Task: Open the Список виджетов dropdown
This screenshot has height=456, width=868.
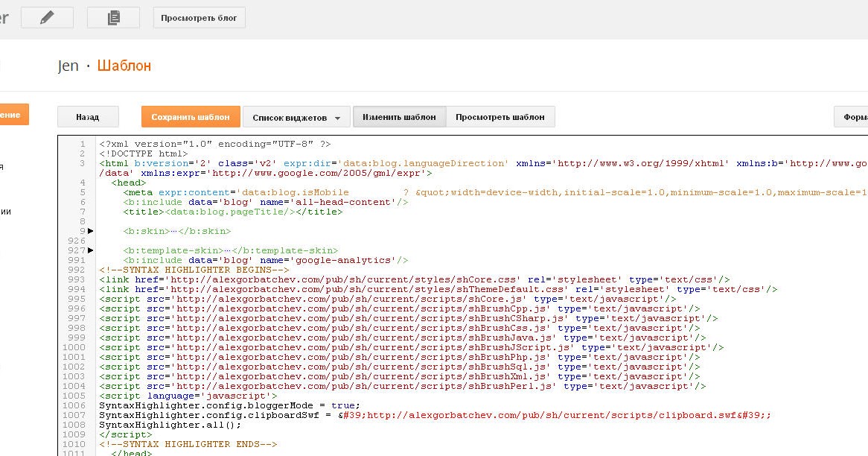Action: click(296, 117)
